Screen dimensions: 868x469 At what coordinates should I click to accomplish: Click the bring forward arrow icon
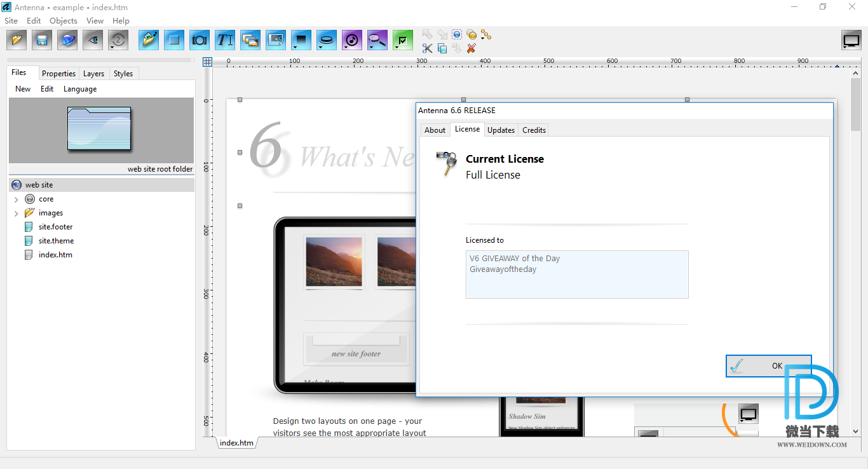point(427,34)
